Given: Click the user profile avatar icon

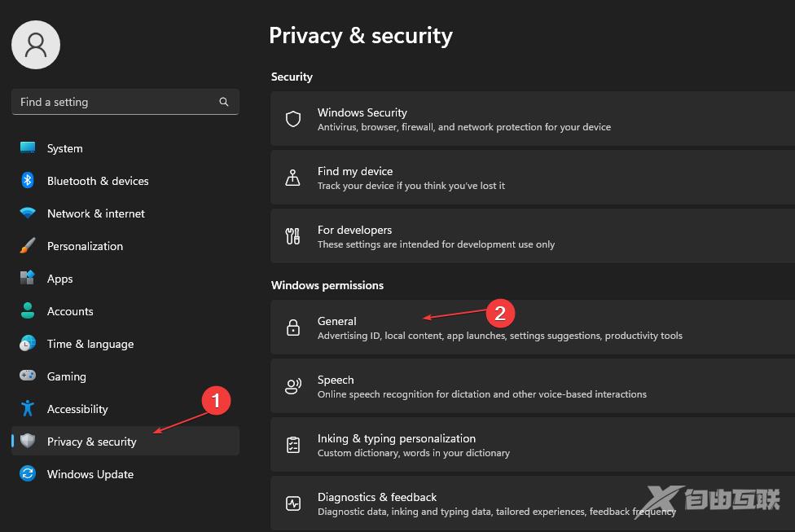Looking at the screenshot, I should tap(36, 45).
